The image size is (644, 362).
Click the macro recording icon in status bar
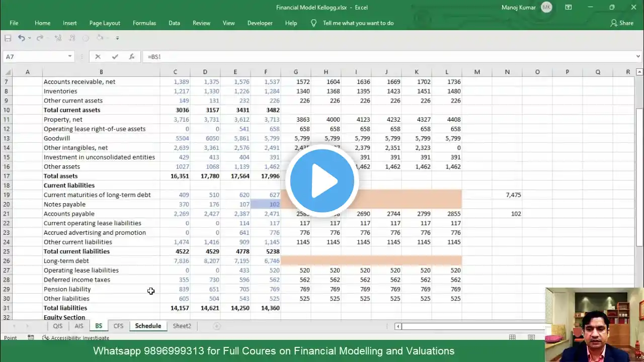(31, 338)
